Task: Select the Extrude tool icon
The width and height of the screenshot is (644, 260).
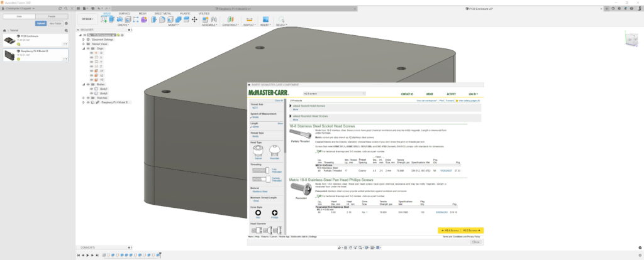Action: click(x=111, y=19)
